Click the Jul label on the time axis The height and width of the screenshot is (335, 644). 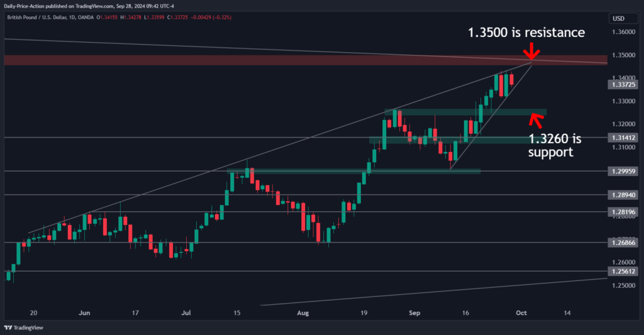[186, 313]
